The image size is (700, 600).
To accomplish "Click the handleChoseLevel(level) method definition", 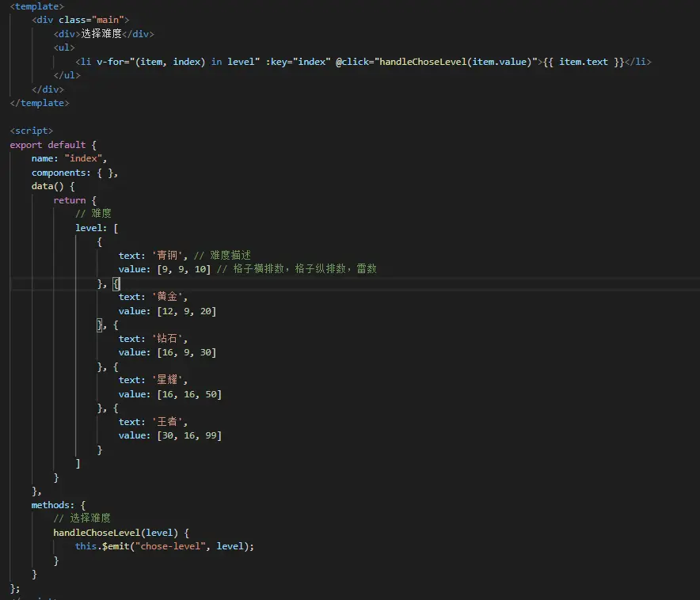I will (121, 533).
